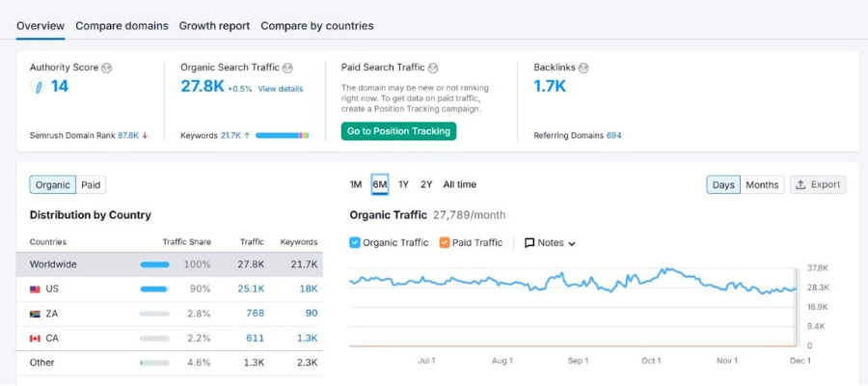The width and height of the screenshot is (868, 386).
Task: Uncheck the Organic Traffic checkbox
Action: [x=355, y=243]
